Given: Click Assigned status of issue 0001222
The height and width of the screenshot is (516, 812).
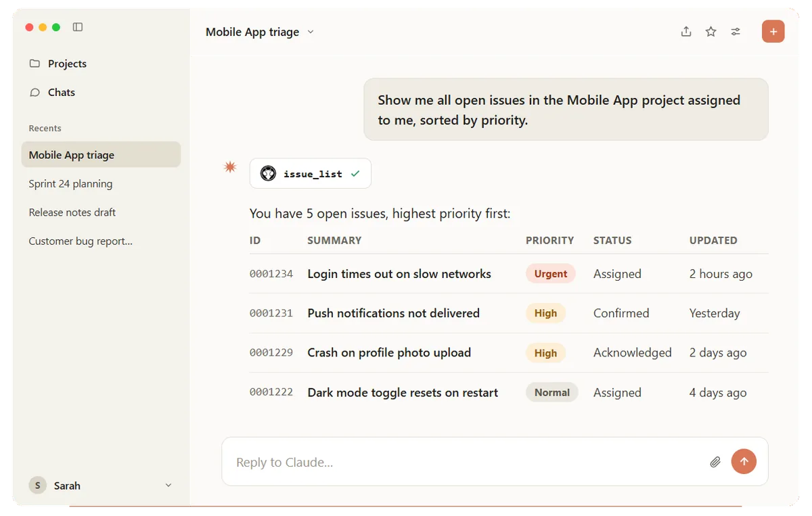Looking at the screenshot, I should (617, 392).
